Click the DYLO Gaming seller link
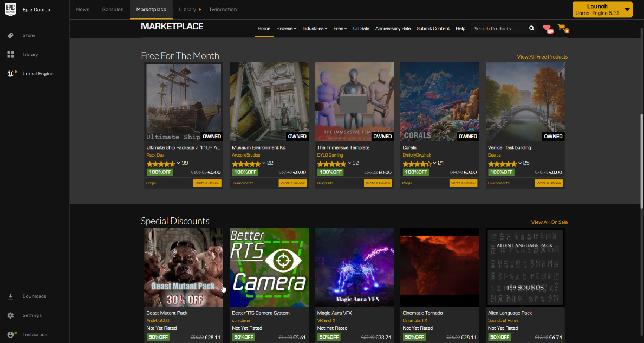This screenshot has height=343, width=644. click(330, 156)
